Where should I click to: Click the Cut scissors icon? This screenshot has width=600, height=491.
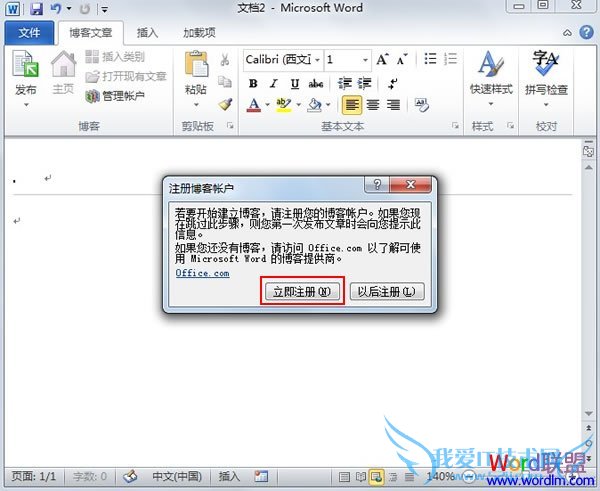pyautogui.click(x=225, y=59)
